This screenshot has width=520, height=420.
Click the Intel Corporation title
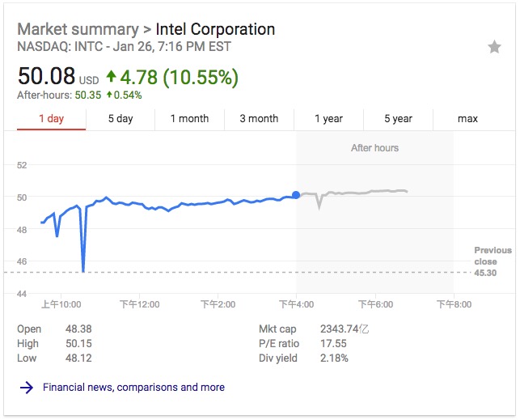coord(215,30)
